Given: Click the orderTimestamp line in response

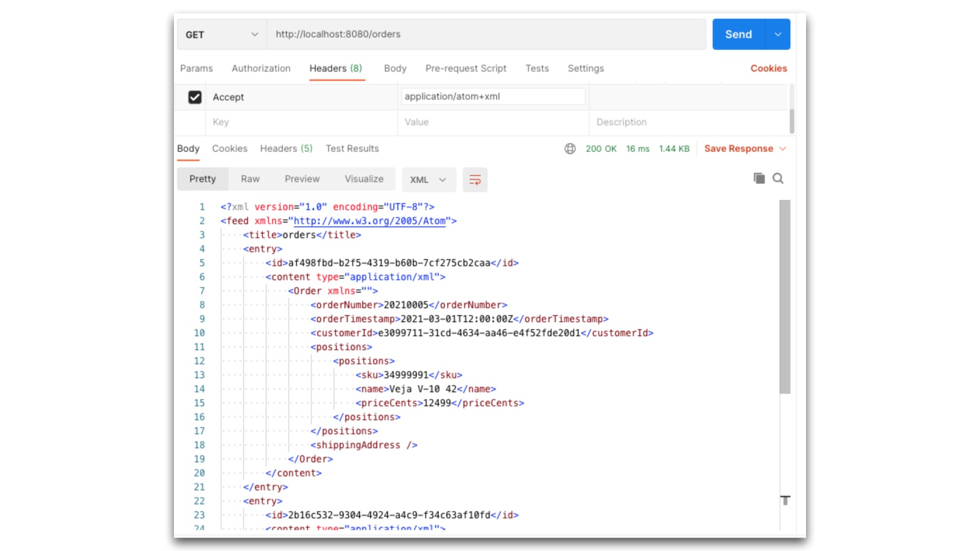Looking at the screenshot, I should click(x=459, y=319).
